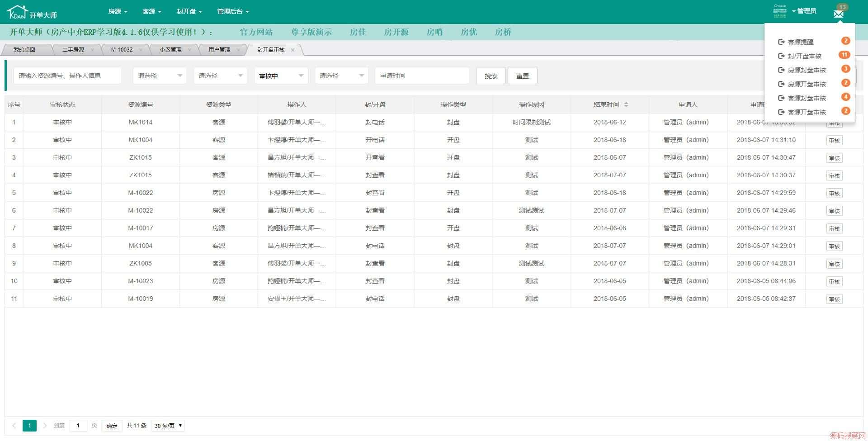868x441 pixels.
Task: Click the orange badge 11 for 封/开盘审核
Action: pos(844,55)
